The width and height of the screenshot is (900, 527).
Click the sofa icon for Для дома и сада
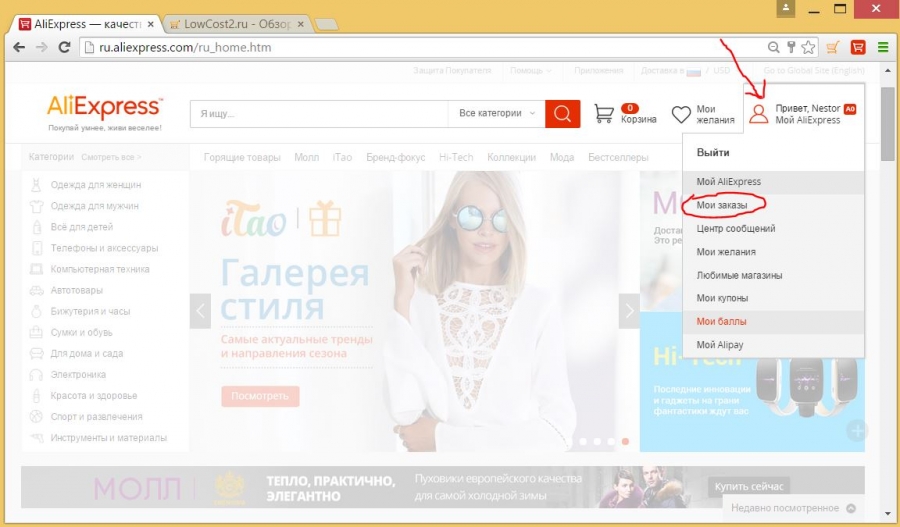(x=36, y=354)
